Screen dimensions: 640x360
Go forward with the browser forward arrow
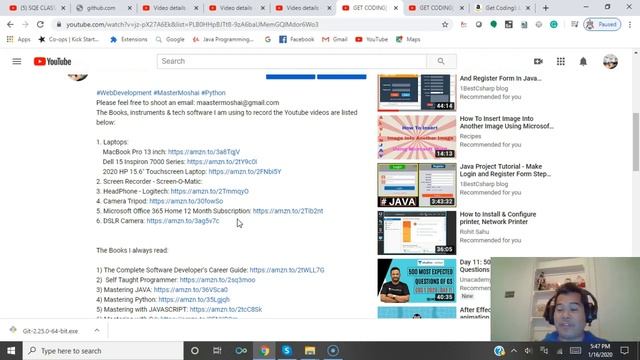(25, 24)
